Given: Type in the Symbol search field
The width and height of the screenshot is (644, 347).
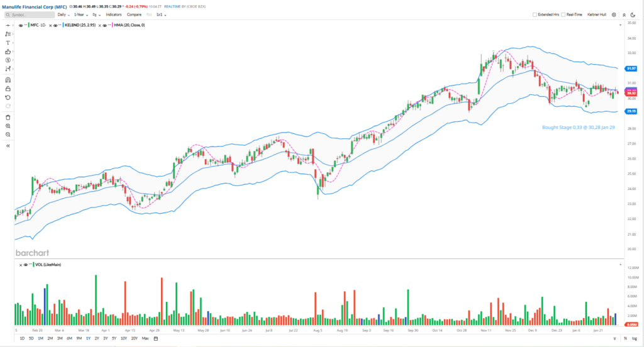Looking at the screenshot, I should pyautogui.click(x=31, y=14).
